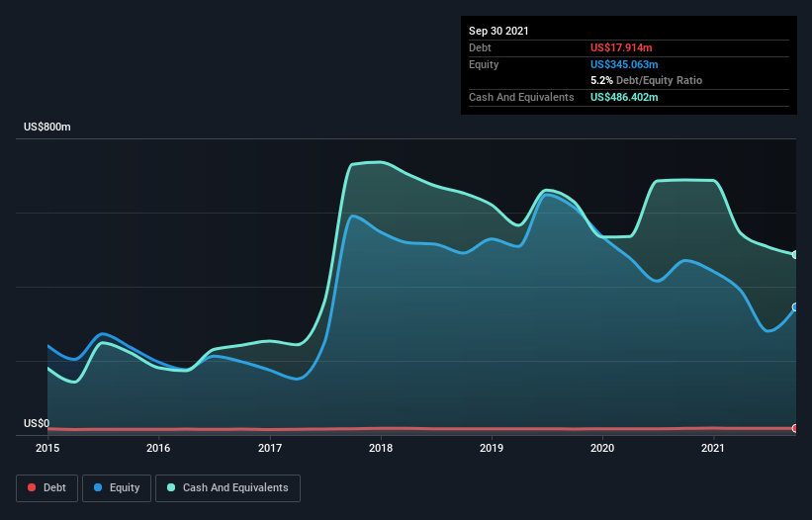Toggle the Debt legend button
Image resolution: width=812 pixels, height=520 pixels.
pyautogui.click(x=46, y=488)
